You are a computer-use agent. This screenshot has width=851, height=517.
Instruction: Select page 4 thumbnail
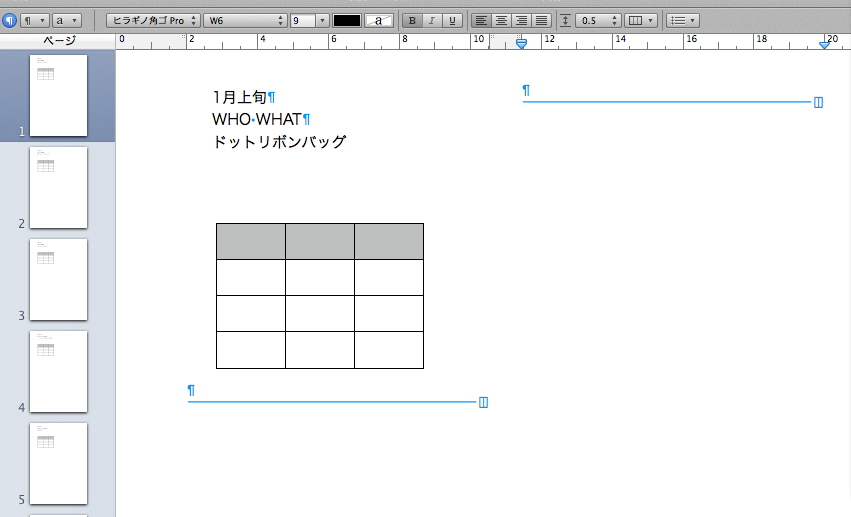click(x=58, y=372)
